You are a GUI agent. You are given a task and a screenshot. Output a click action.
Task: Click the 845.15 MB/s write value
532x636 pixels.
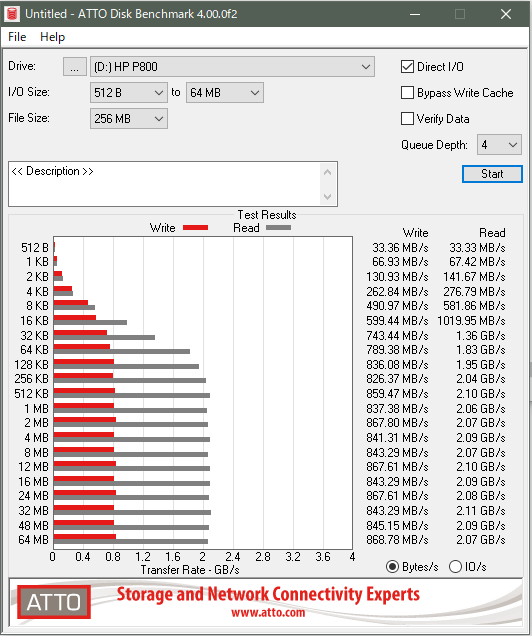tap(397, 526)
